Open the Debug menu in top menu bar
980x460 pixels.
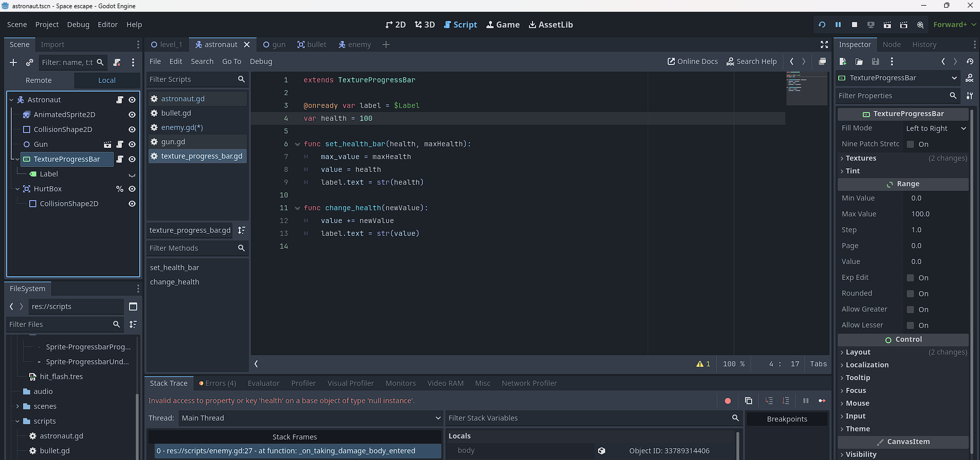[78, 25]
